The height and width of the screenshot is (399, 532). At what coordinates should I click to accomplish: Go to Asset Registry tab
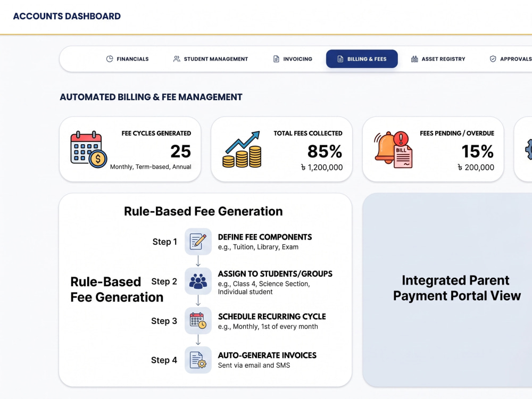tap(438, 59)
